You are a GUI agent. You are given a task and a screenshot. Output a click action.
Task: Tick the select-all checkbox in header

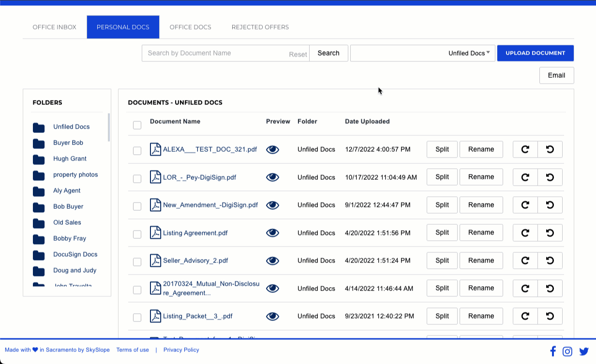(137, 125)
